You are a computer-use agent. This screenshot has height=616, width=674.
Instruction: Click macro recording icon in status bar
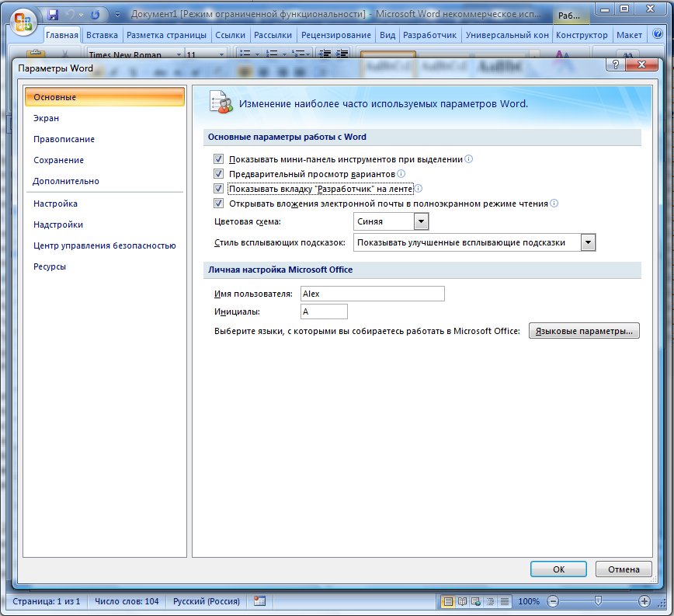coord(259,601)
